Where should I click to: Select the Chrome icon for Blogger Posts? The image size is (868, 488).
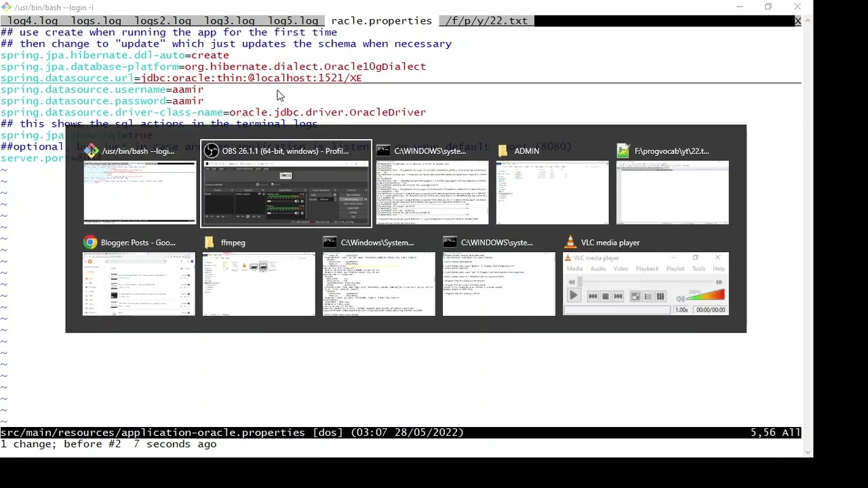coord(90,243)
